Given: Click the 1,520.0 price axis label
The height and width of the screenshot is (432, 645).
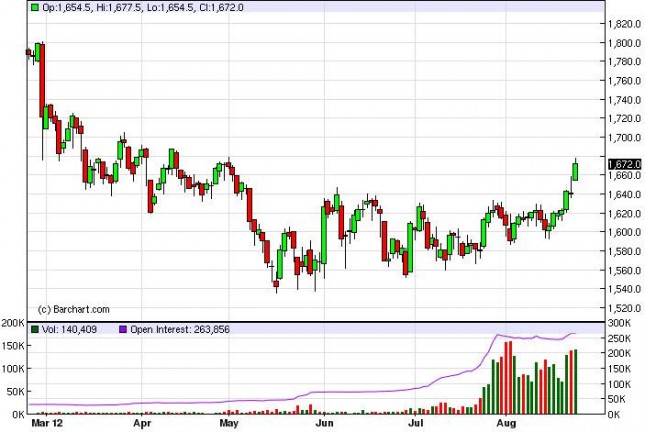Looking at the screenshot, I should click(x=624, y=308).
